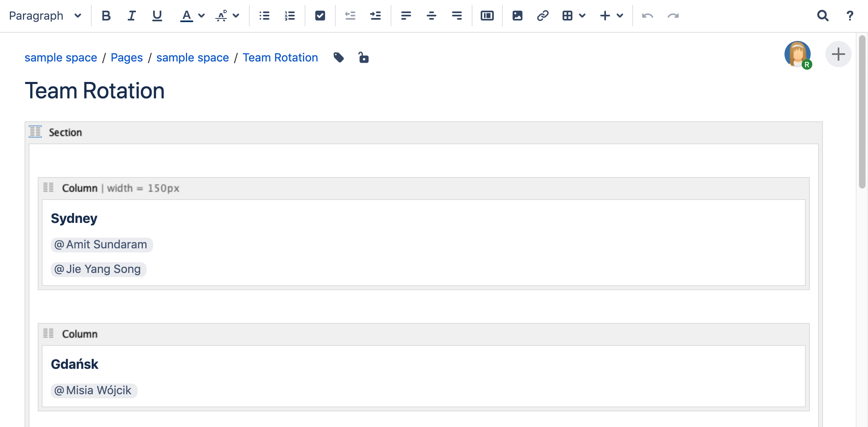
Task: Insert a numbered list
Action: tap(290, 16)
